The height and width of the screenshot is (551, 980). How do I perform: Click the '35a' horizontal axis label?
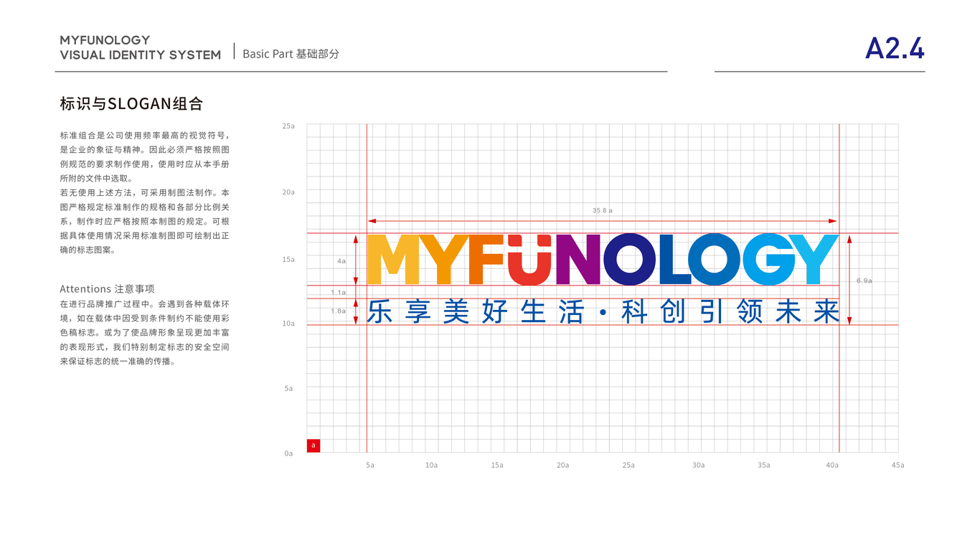pos(764,465)
